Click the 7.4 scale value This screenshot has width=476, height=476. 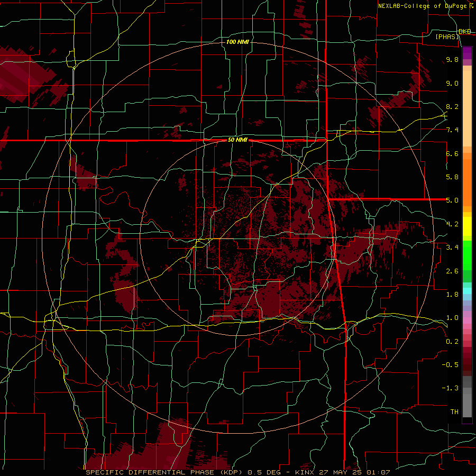(x=452, y=130)
